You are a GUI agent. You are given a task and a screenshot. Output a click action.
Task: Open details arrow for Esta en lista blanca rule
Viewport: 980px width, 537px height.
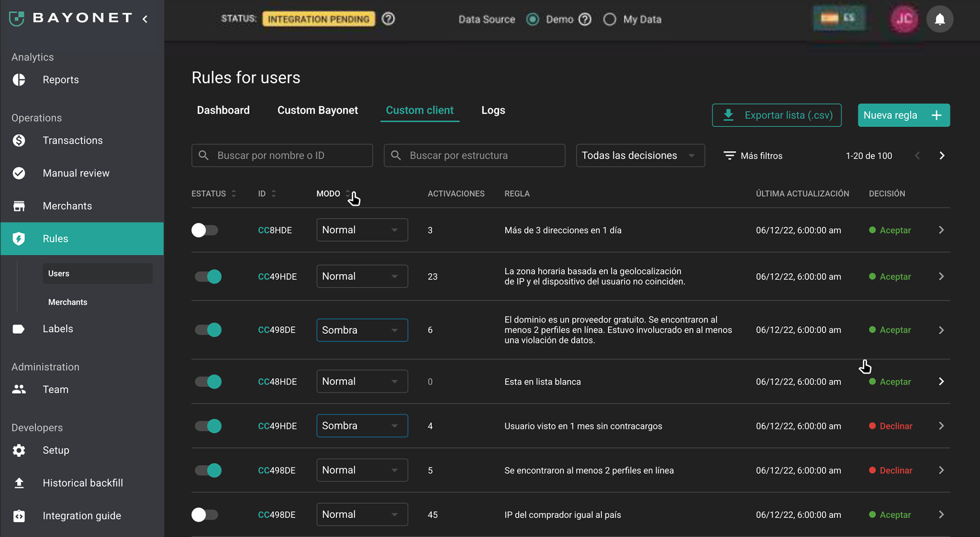pyautogui.click(x=941, y=381)
